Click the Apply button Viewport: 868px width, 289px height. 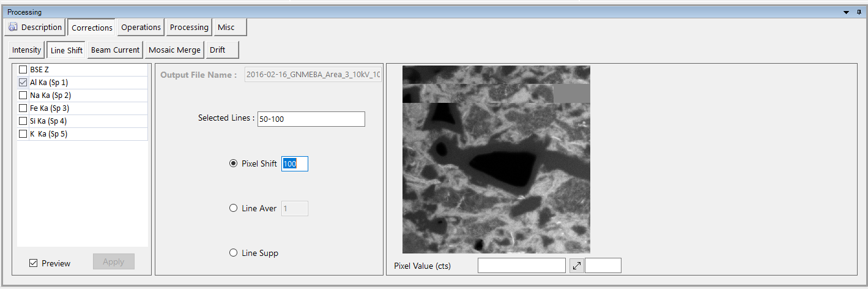(113, 262)
